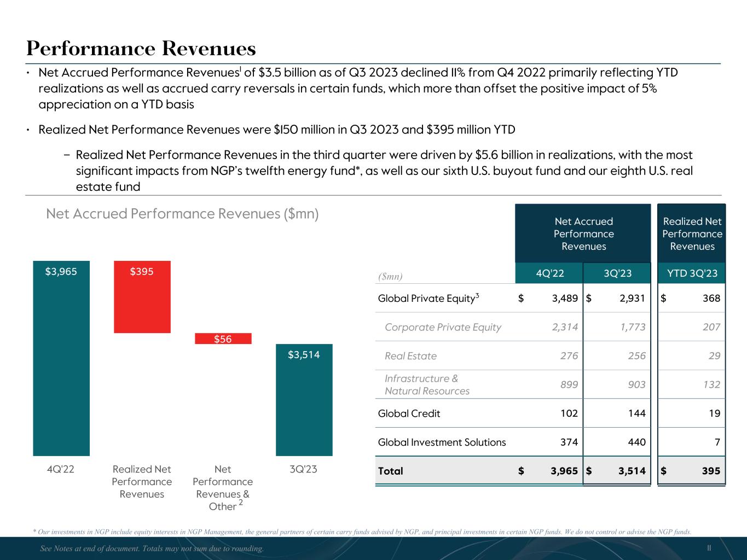
Task: Click the red $395 realized revenues bar
Action: point(142,298)
